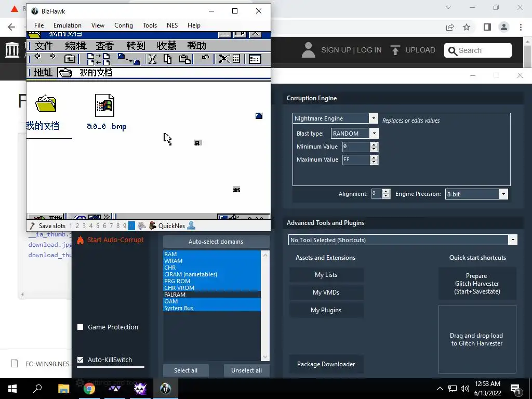Click the views icon at the end of the emulated toolbar
The image size is (532, 399).
pyautogui.click(x=255, y=59)
